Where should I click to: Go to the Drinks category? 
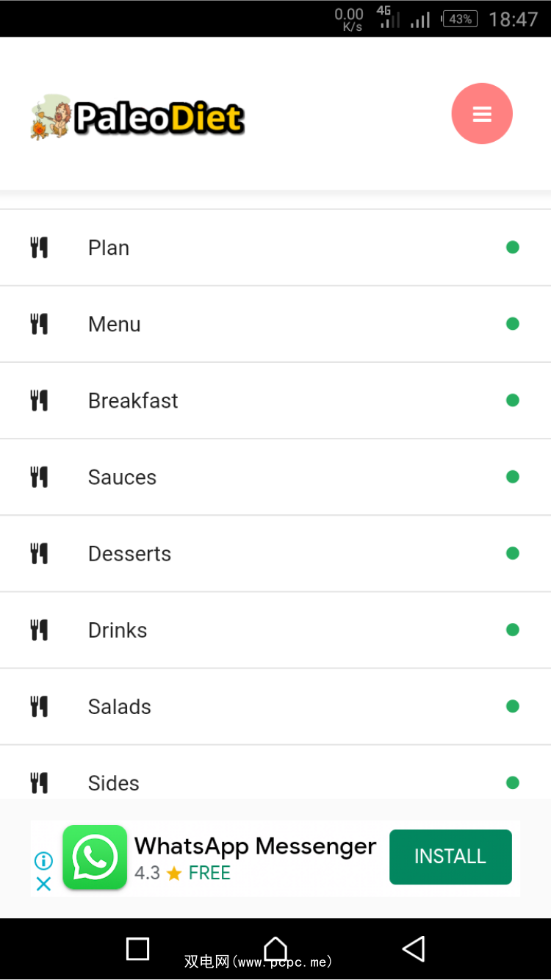pyautogui.click(x=118, y=630)
